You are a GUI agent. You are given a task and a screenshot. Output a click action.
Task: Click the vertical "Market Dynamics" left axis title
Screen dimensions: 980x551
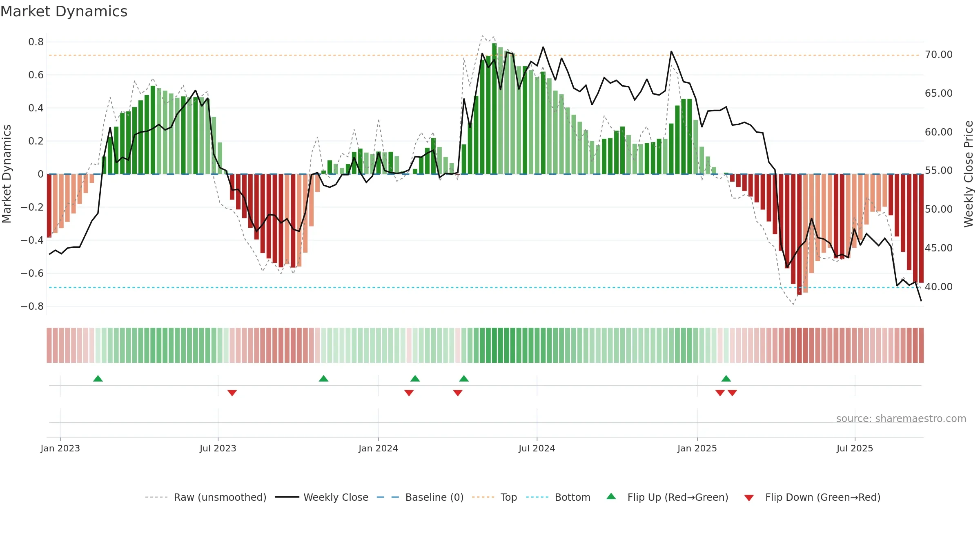pyautogui.click(x=7, y=174)
